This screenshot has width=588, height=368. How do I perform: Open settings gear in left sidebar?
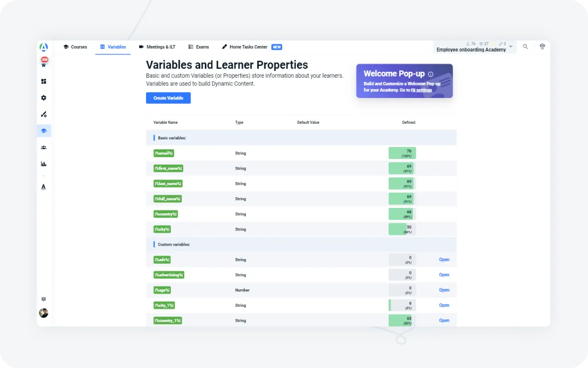click(x=44, y=98)
